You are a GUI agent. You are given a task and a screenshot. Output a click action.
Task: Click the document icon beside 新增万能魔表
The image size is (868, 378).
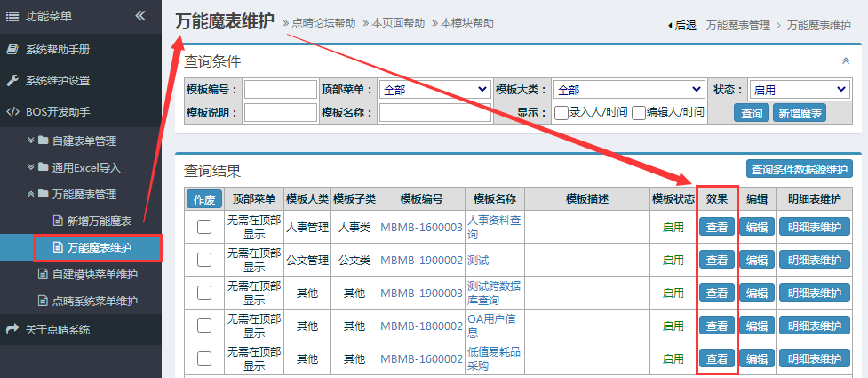pyautogui.click(x=58, y=221)
